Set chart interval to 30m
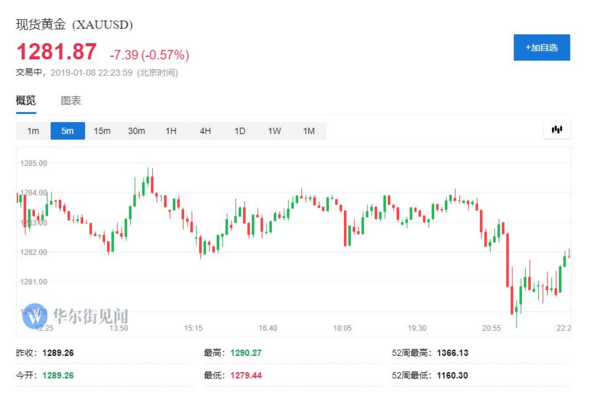Screen dimensions: 606x412 pos(136,131)
